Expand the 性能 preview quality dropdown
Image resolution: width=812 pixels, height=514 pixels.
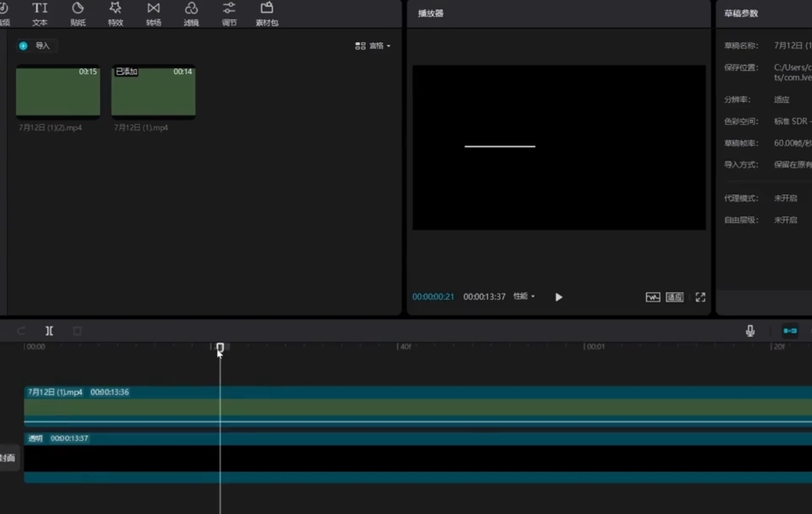[x=524, y=297]
